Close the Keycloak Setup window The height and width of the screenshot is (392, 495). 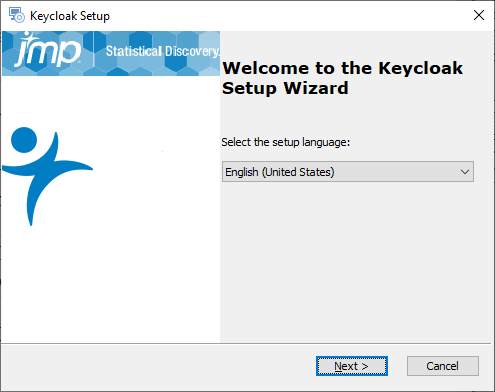(479, 15)
